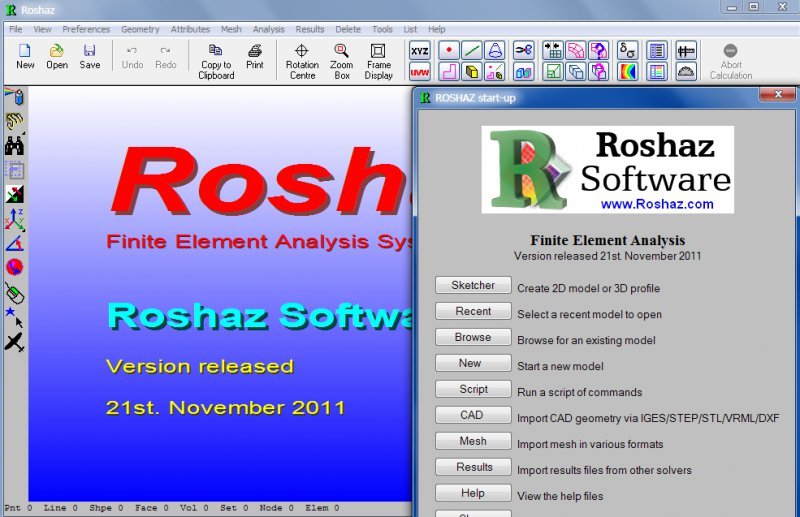The width and height of the screenshot is (800, 517).
Task: Click the upper list table icon
Action: click(x=657, y=51)
